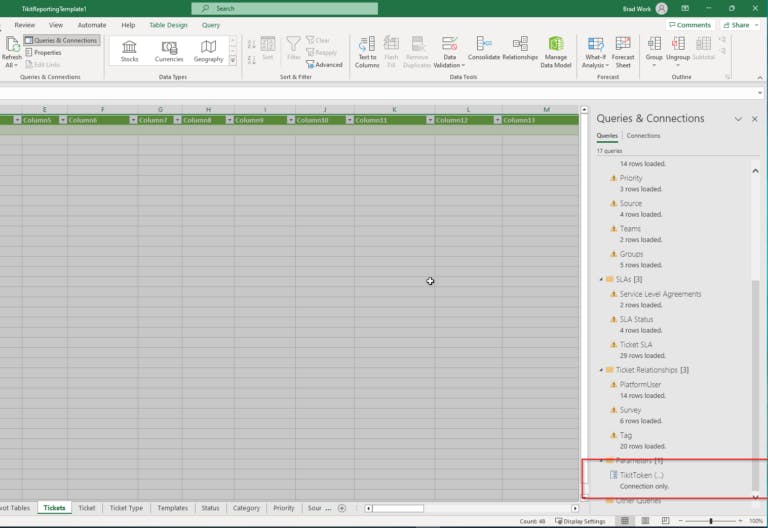Open the Relationships dialog
The height and width of the screenshot is (528, 768).
point(520,48)
